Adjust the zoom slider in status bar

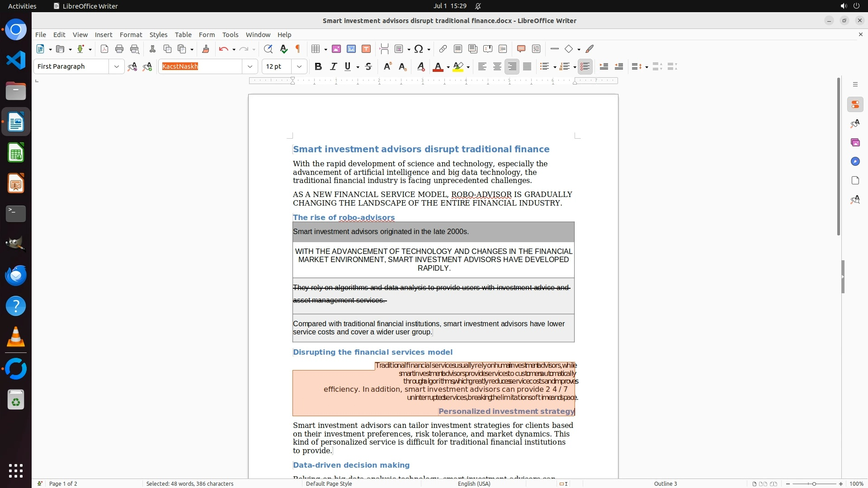tap(814, 483)
